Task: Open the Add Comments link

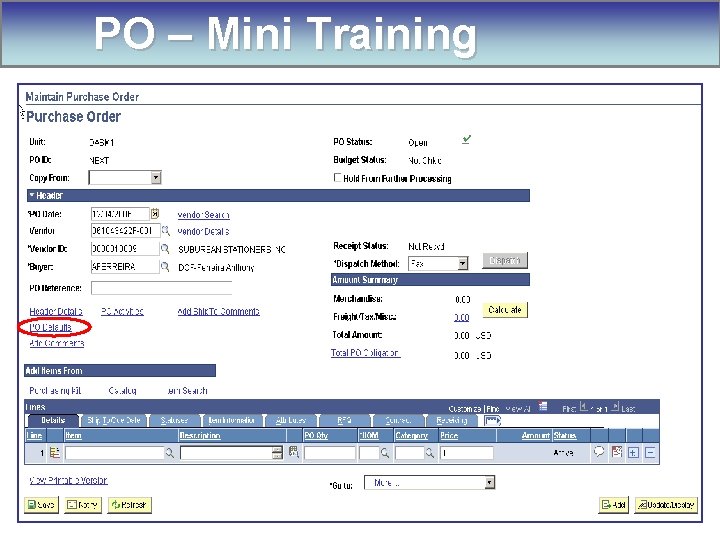Action: [x=56, y=343]
